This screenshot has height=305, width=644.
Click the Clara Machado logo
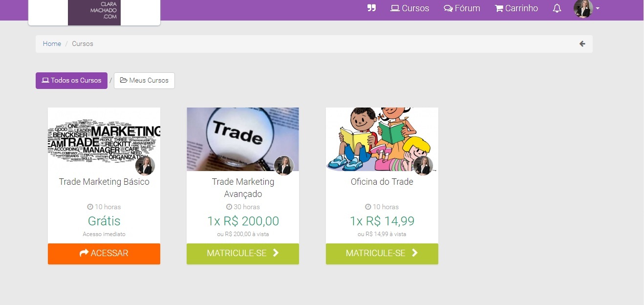[94, 12]
